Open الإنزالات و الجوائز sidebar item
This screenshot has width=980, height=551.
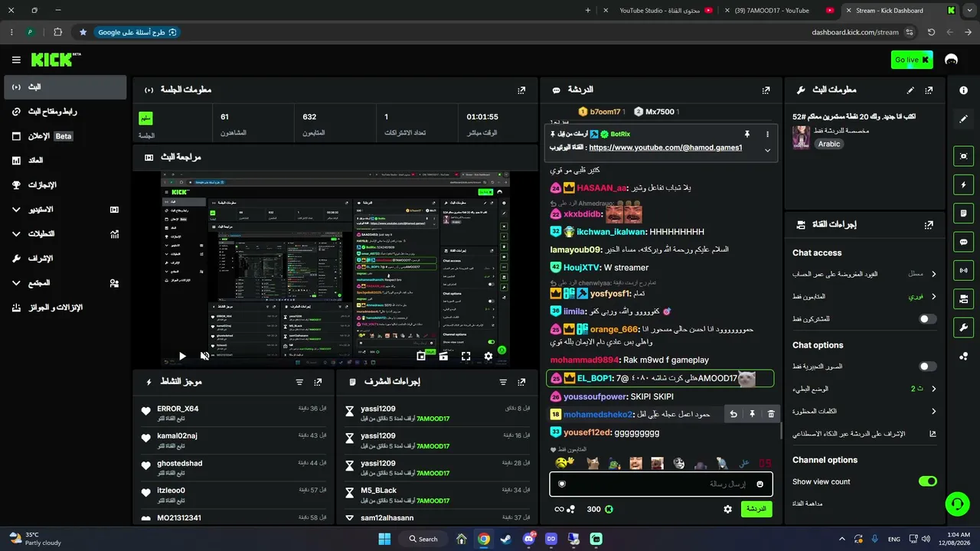pos(65,308)
